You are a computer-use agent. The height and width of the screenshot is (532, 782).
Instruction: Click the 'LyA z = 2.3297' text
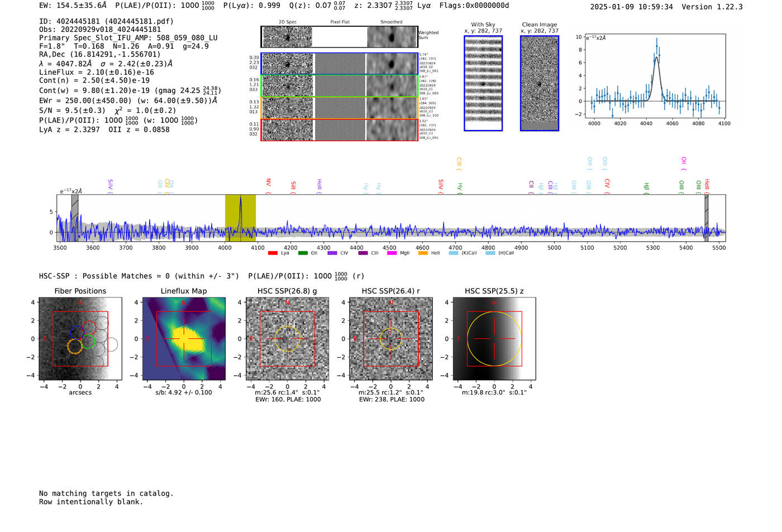[x=69, y=130]
